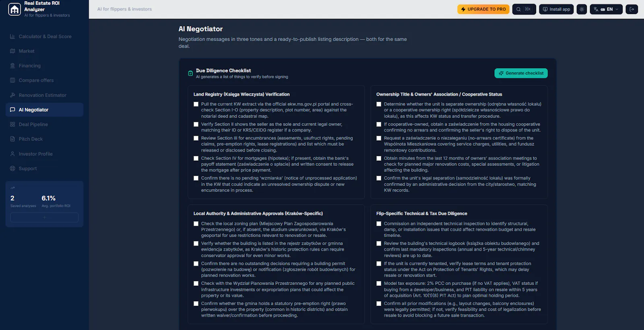Click 'Flip-Specific Technical & Tax Due Diligence' heading
This screenshot has width=644, height=330.
click(422, 214)
